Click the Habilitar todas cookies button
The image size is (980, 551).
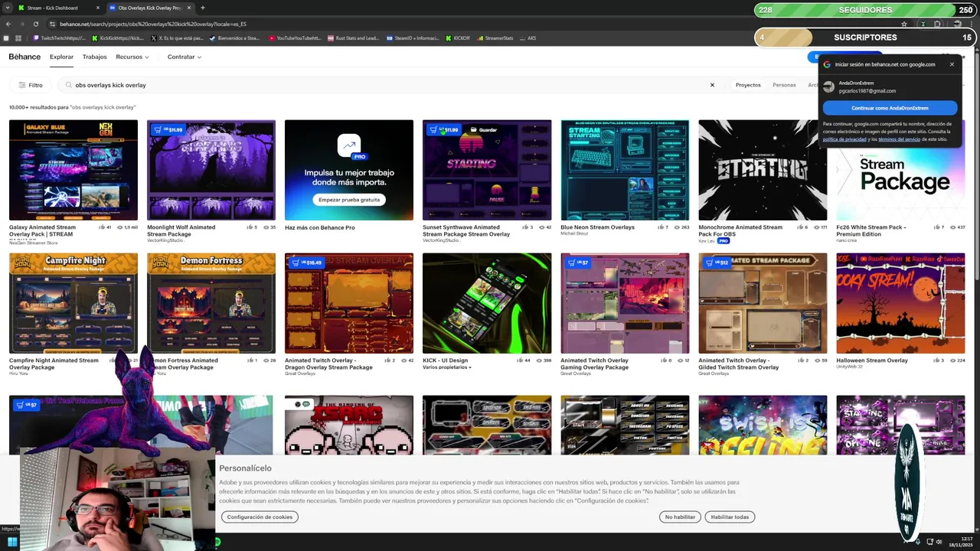coord(730,517)
